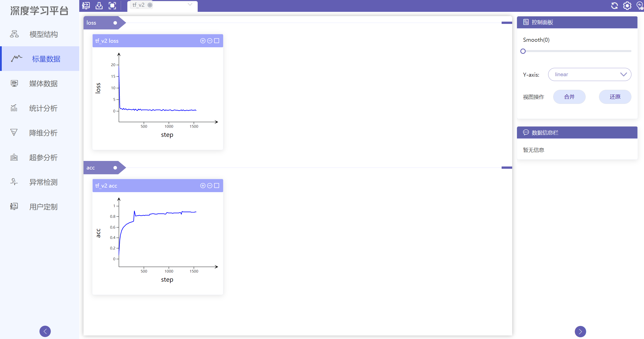Open 超参分析 in the sidebar
The height and width of the screenshot is (339, 644).
tap(39, 157)
